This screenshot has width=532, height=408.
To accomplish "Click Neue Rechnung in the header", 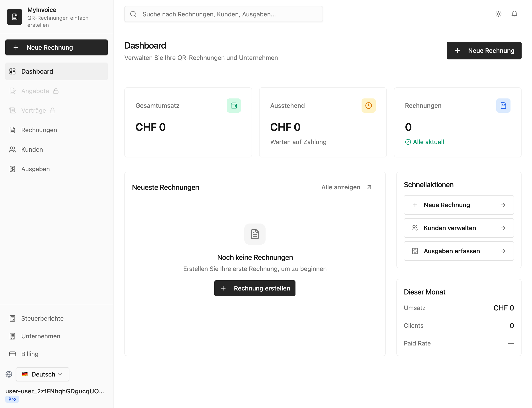I will (484, 51).
